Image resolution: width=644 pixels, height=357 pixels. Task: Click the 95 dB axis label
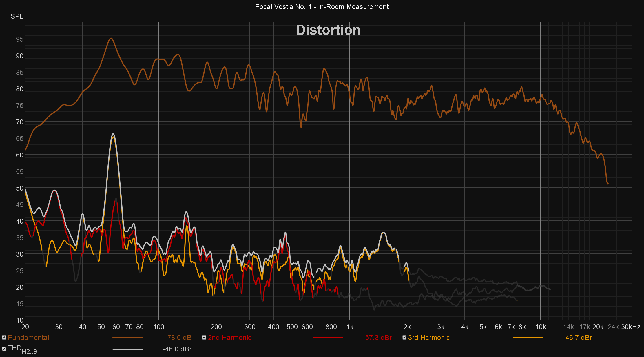(x=20, y=39)
